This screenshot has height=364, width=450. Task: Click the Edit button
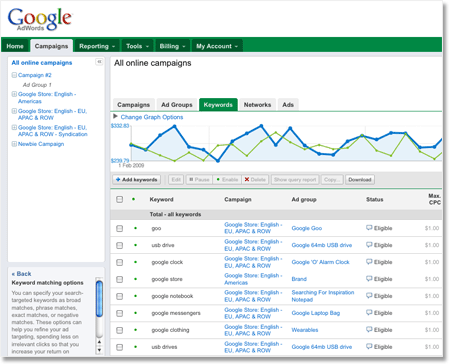[176, 180]
